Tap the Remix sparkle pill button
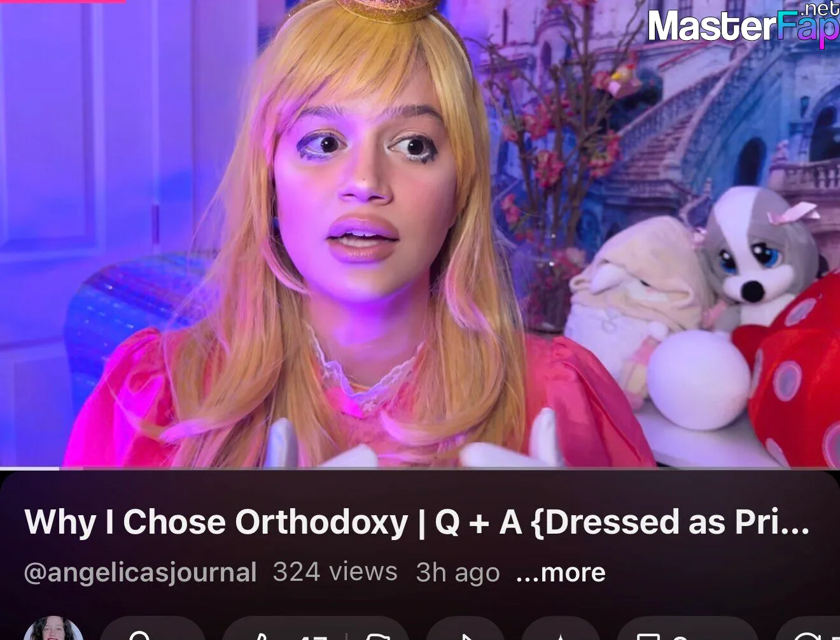The image size is (840, 640). pos(561,629)
